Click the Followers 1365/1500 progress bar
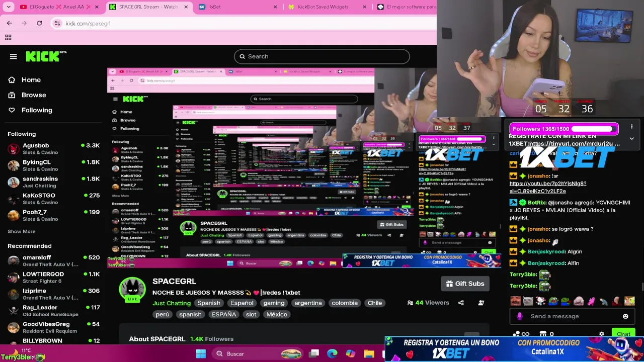644x362 pixels. 564,129
